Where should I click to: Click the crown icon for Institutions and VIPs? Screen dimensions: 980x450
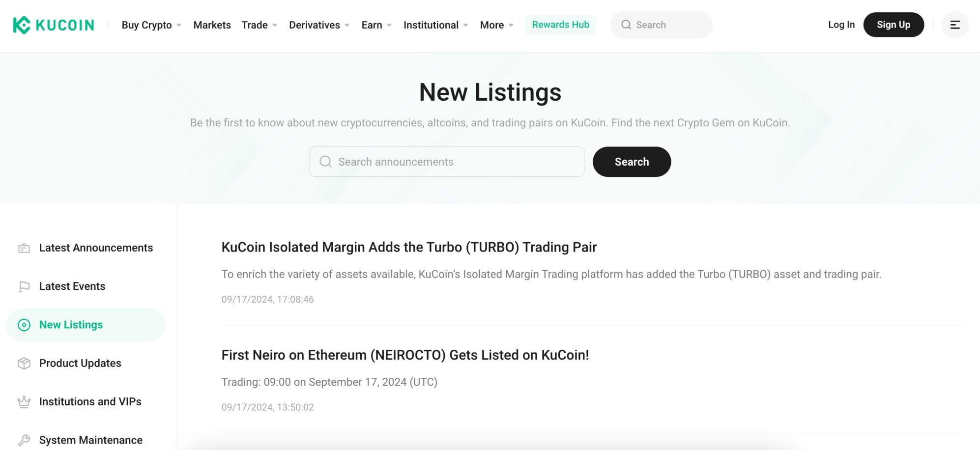coord(24,401)
